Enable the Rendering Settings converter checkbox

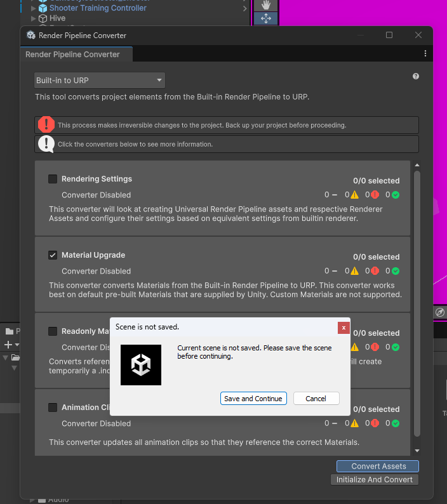coord(53,179)
